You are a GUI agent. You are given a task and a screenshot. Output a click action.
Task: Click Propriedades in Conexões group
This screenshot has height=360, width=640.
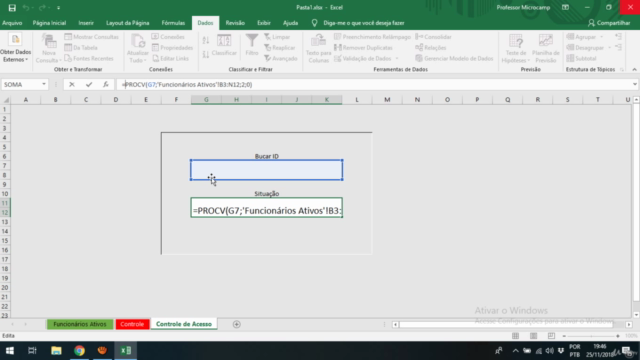pyautogui.click(x=172, y=48)
